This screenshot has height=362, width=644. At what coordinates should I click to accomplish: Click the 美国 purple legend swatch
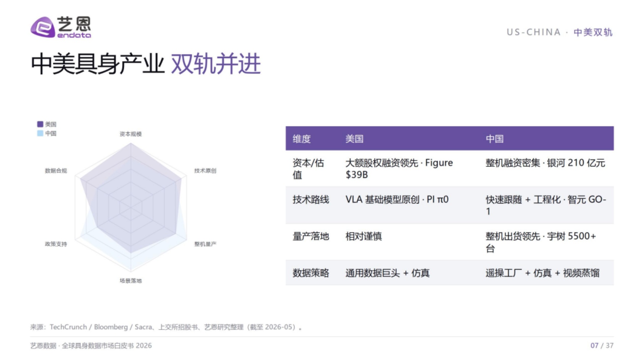click(x=40, y=124)
